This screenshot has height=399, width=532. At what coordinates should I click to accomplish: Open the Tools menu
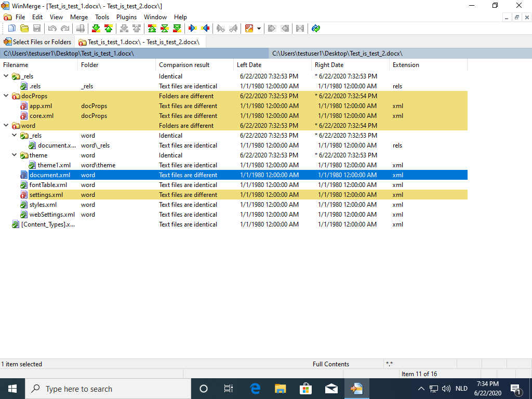pos(102,17)
